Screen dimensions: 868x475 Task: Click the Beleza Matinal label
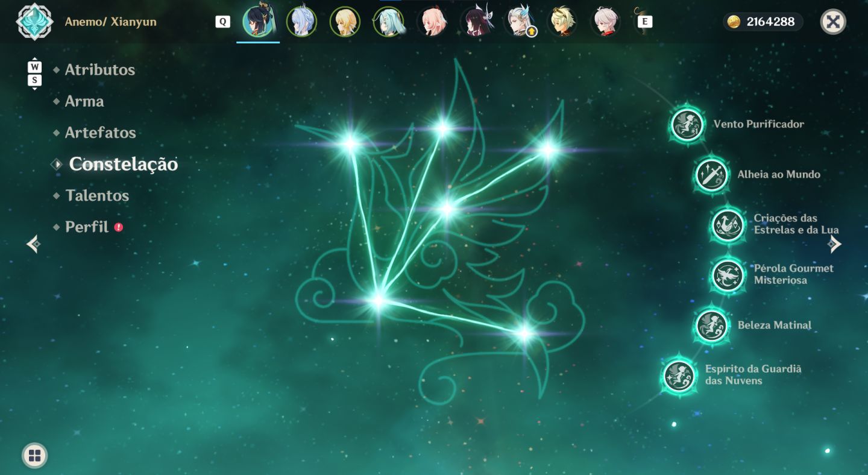[x=775, y=325]
